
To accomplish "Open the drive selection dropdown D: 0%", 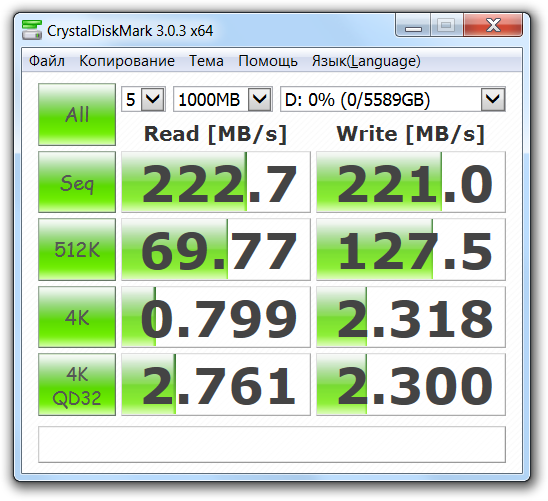I will coord(393,100).
